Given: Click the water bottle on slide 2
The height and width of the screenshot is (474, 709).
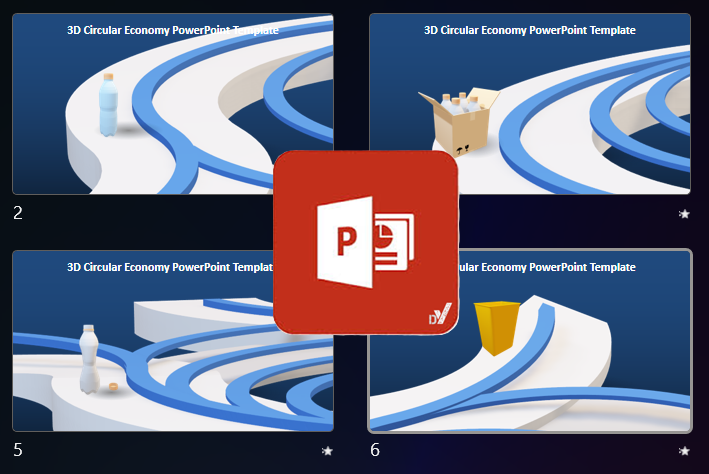Looking at the screenshot, I should (x=109, y=108).
